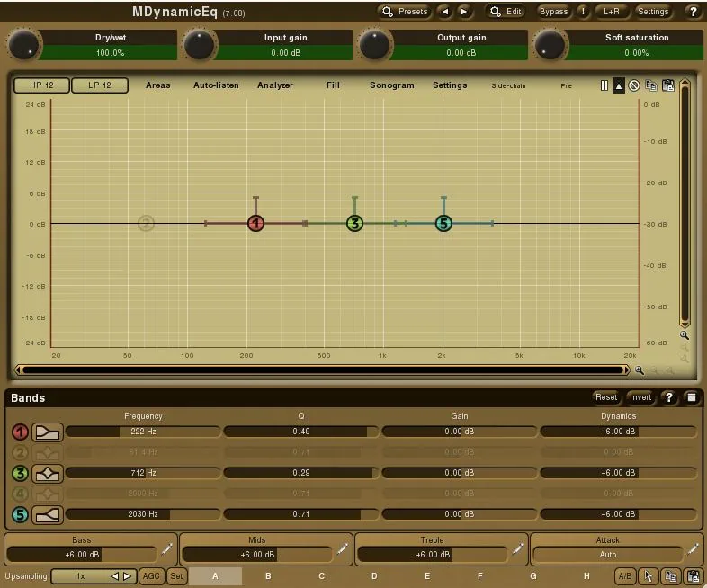This screenshot has width=707, height=588.
Task: Open the top-bar Settings button
Action: click(x=653, y=12)
